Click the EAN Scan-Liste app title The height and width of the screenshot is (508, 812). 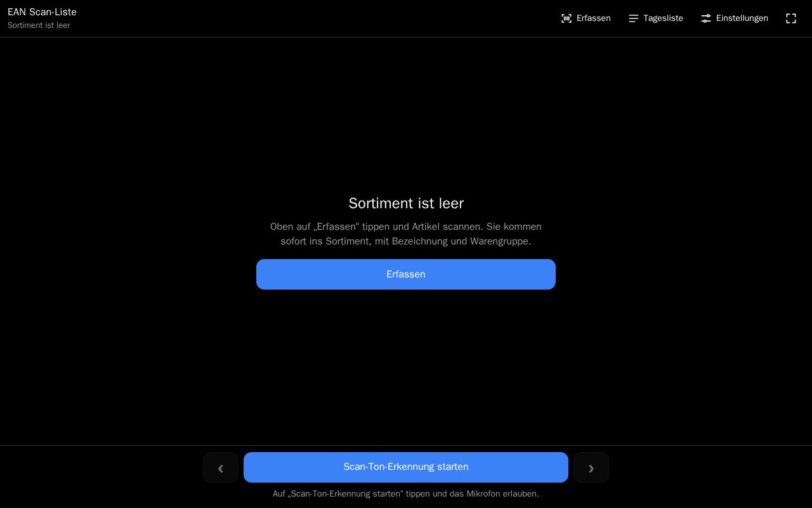tap(42, 12)
